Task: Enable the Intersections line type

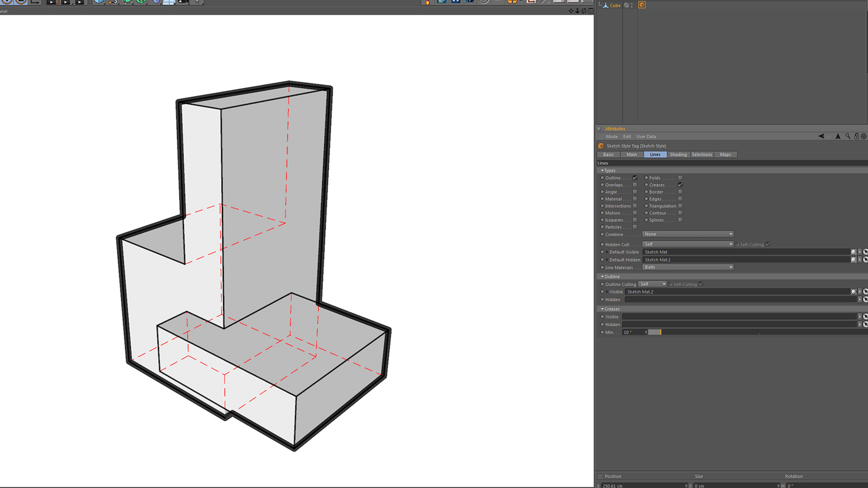Action: [x=635, y=206]
